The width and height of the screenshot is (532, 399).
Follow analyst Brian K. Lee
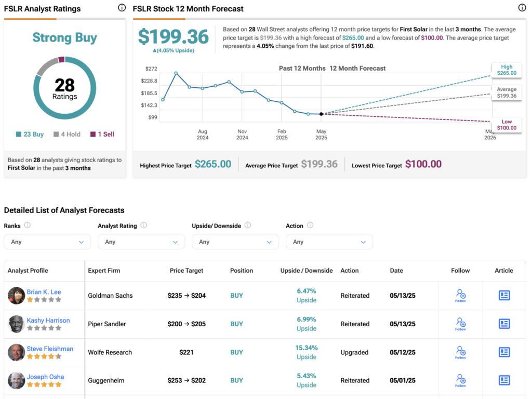[x=460, y=296]
